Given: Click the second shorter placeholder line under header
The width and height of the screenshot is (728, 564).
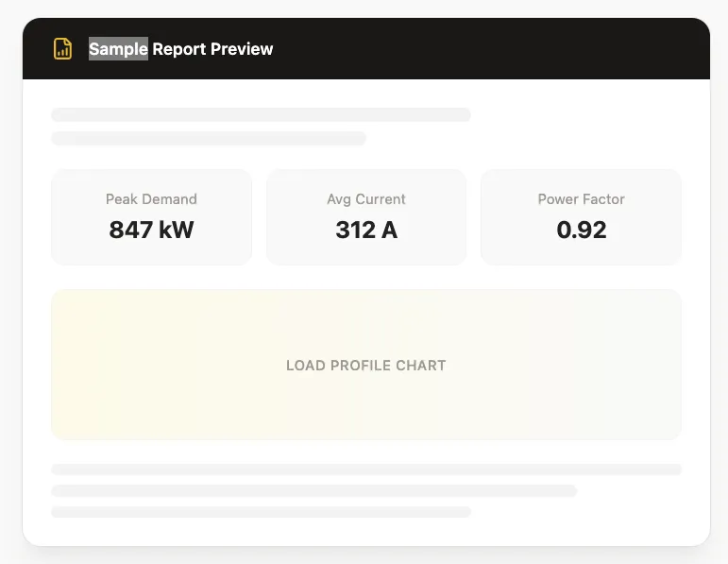Looking at the screenshot, I should pyautogui.click(x=209, y=139).
